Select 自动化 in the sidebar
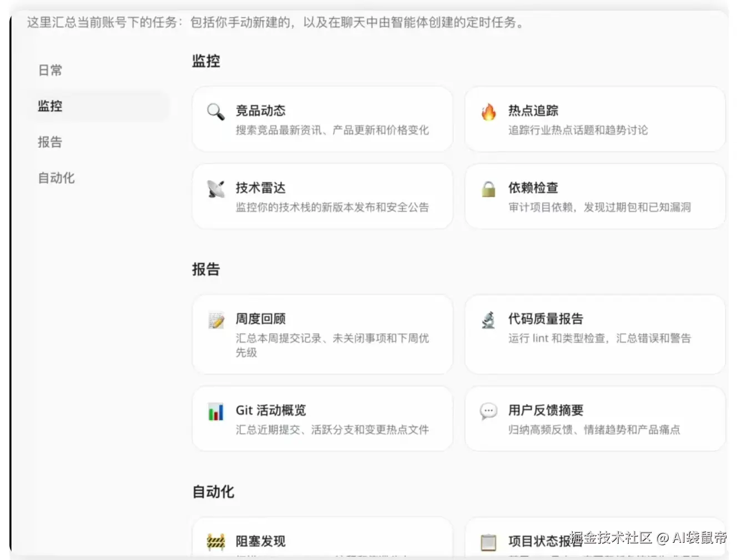Screen dimensions: 742x560 tap(55, 178)
